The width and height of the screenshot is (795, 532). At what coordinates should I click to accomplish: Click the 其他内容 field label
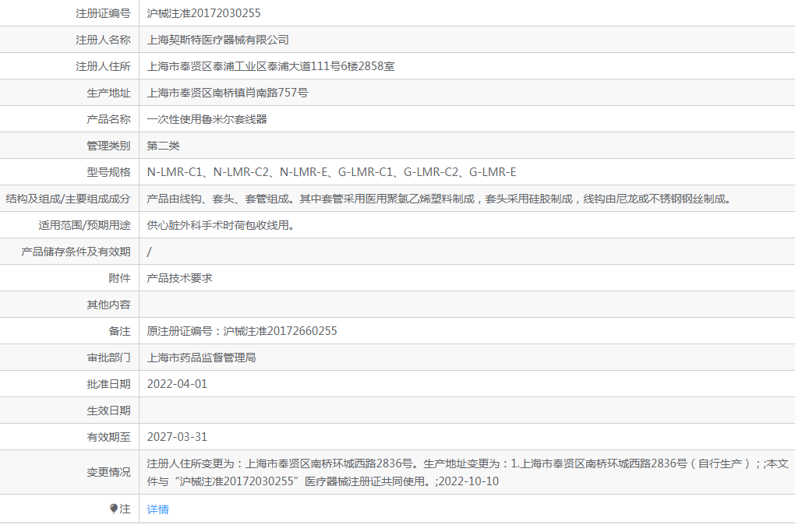point(108,305)
